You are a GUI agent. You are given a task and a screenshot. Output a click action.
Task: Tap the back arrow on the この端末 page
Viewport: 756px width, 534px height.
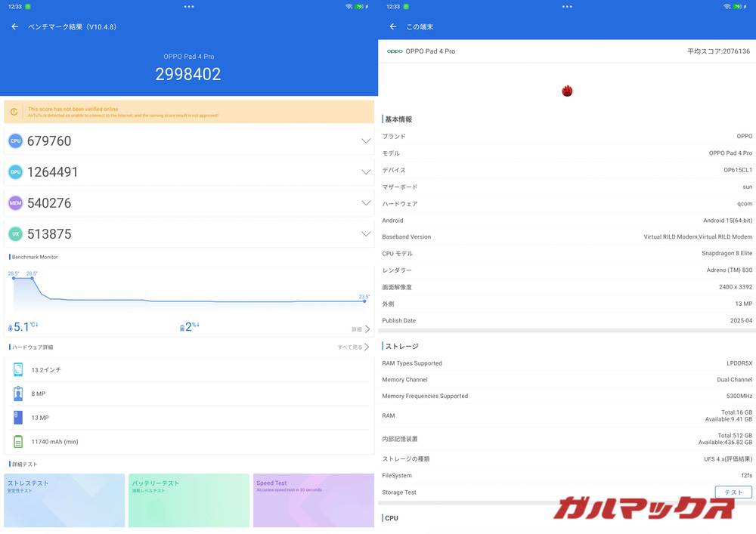[392, 26]
